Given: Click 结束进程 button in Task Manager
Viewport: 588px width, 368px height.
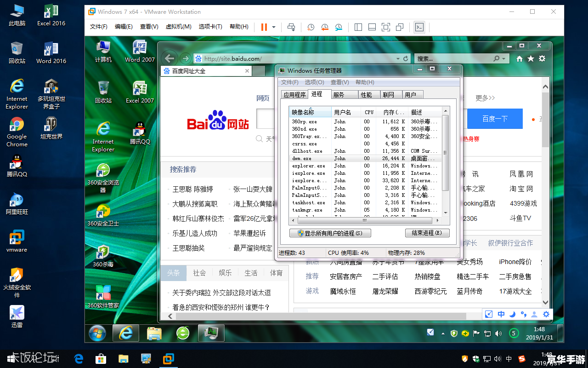Looking at the screenshot, I should tap(427, 233).
